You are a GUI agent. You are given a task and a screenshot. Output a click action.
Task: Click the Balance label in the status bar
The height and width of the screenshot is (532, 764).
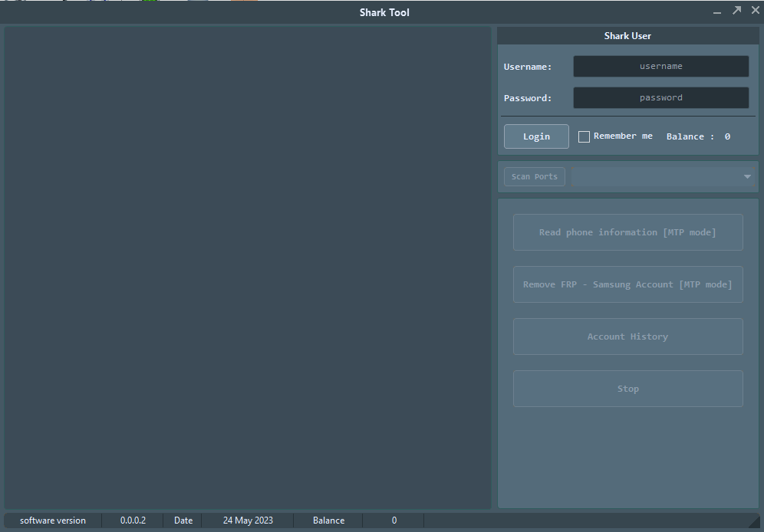pyautogui.click(x=328, y=521)
